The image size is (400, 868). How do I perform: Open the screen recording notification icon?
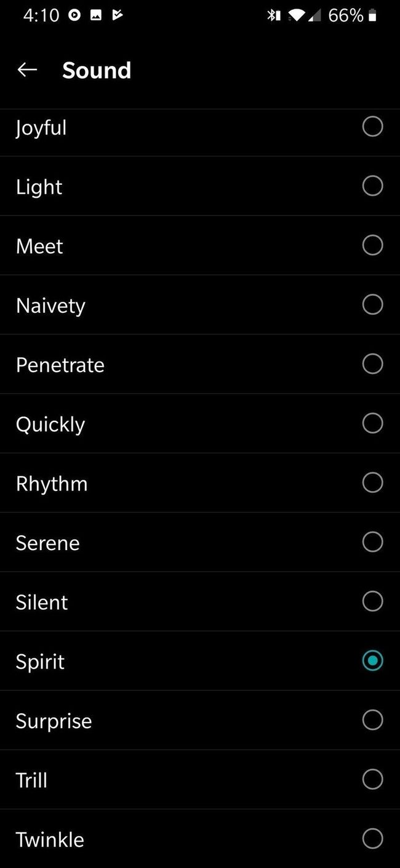point(75,15)
